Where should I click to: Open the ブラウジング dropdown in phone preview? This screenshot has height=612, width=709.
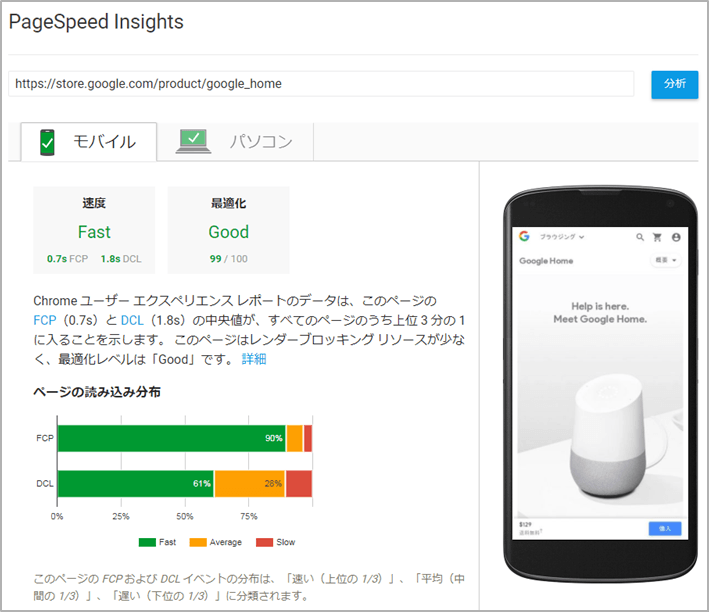tap(562, 238)
